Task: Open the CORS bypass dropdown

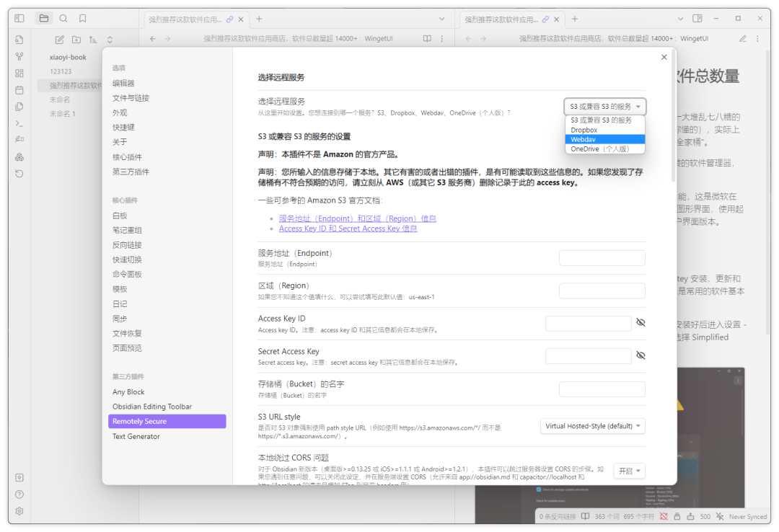Action: [630, 471]
